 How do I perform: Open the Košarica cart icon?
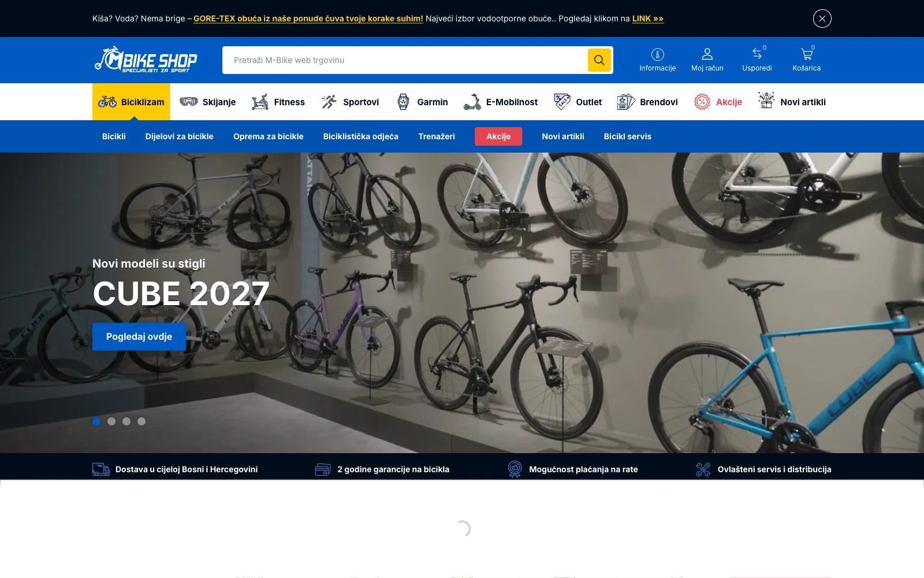(x=806, y=60)
